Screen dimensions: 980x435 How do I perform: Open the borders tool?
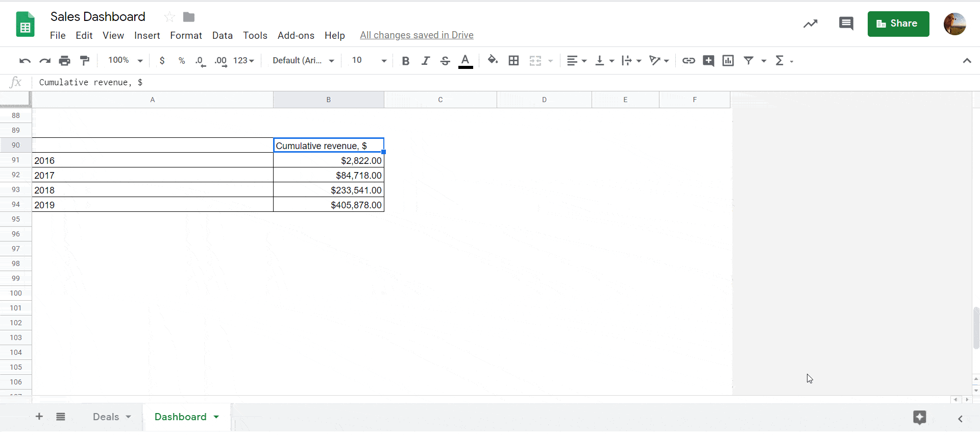pyautogui.click(x=513, y=61)
